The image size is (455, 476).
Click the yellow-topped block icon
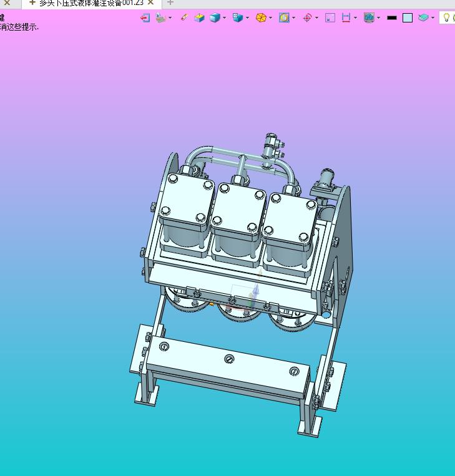tap(200, 18)
